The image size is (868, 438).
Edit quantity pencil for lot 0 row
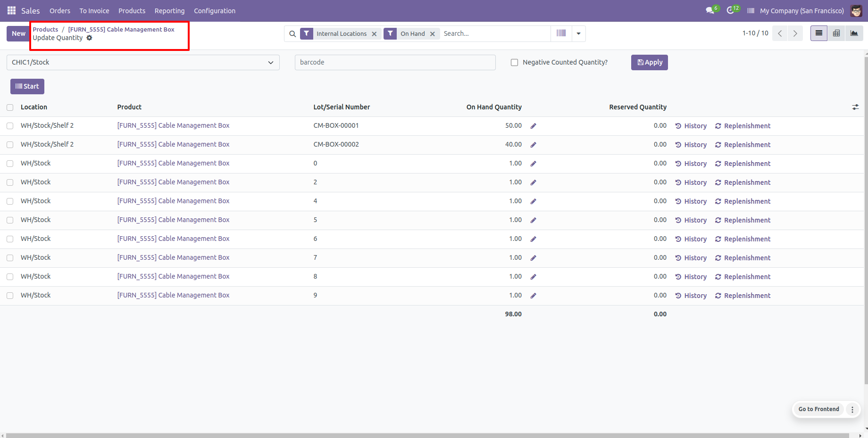[x=533, y=164]
